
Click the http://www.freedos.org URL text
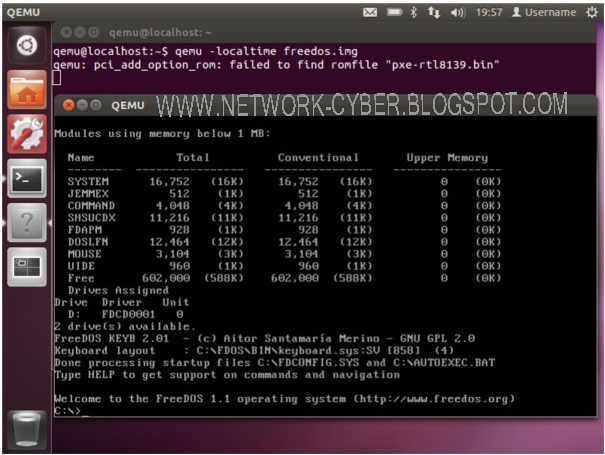coord(434,399)
